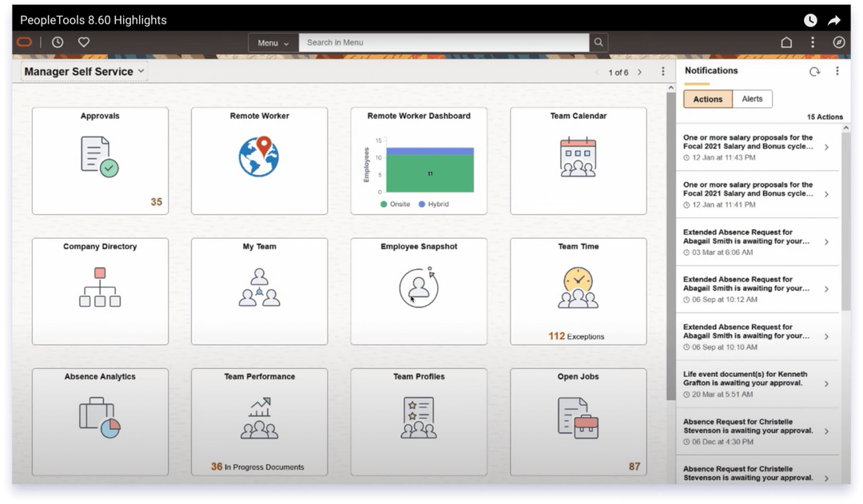
Task: Expand the Extended Absence Request notification
Action: 757,242
